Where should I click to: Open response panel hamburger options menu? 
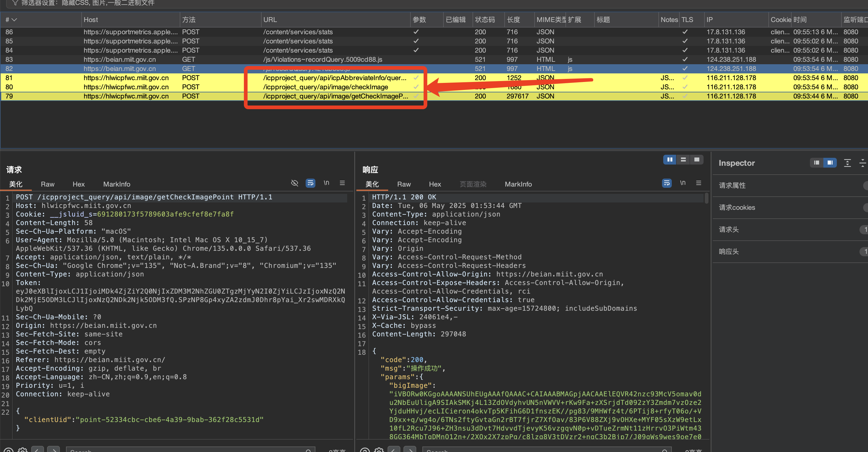tap(698, 183)
